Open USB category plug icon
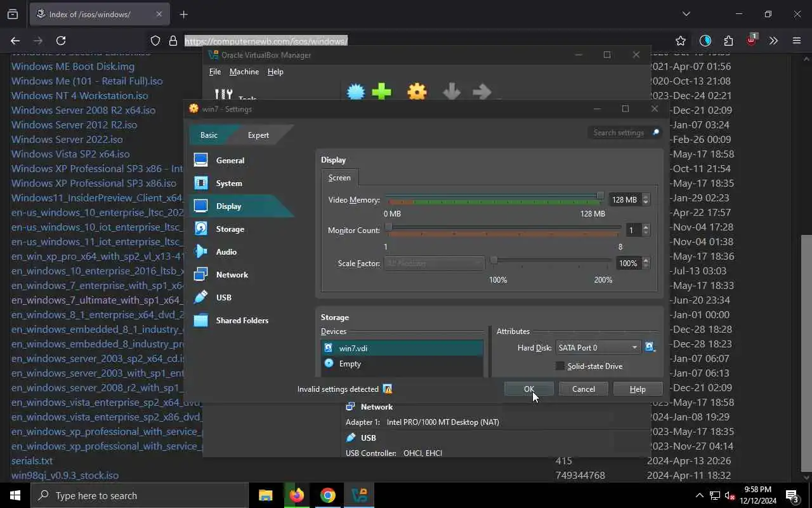812x508 pixels. point(200,297)
